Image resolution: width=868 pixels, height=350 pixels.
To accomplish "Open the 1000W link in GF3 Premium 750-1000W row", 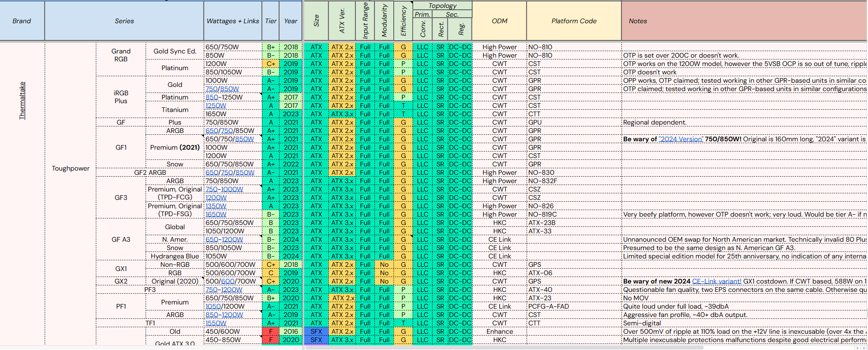I will pyautogui.click(x=232, y=189).
